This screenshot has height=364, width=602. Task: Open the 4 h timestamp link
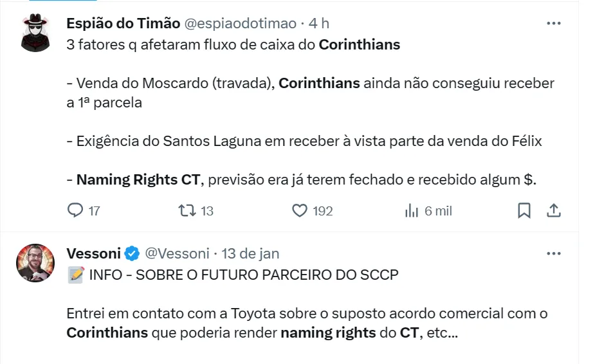click(319, 23)
